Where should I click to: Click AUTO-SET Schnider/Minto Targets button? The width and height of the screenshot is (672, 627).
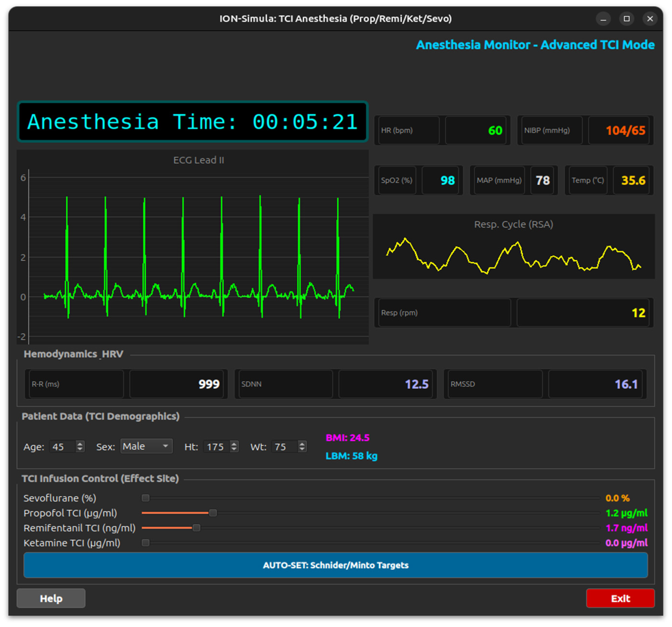pos(336,565)
